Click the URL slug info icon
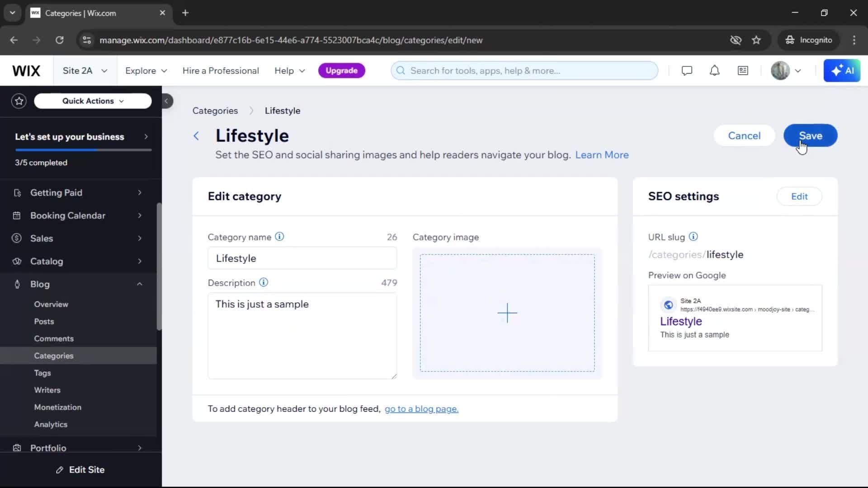This screenshot has height=488, width=868. tap(693, 237)
